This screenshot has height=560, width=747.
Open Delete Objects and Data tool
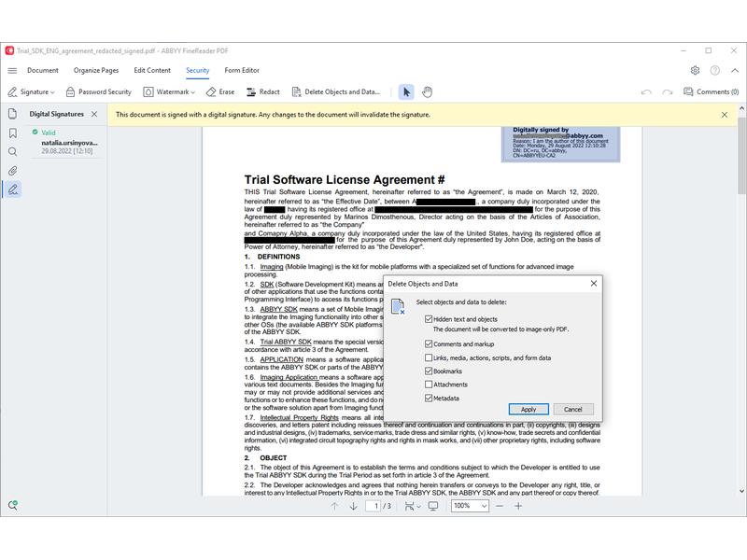coord(336,91)
